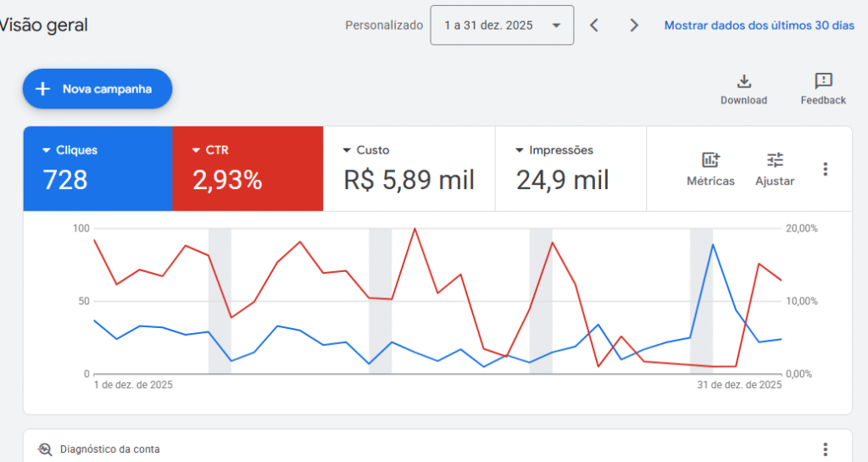Select the Custo metric card
Screen dimensions: 868x462
[x=409, y=169]
